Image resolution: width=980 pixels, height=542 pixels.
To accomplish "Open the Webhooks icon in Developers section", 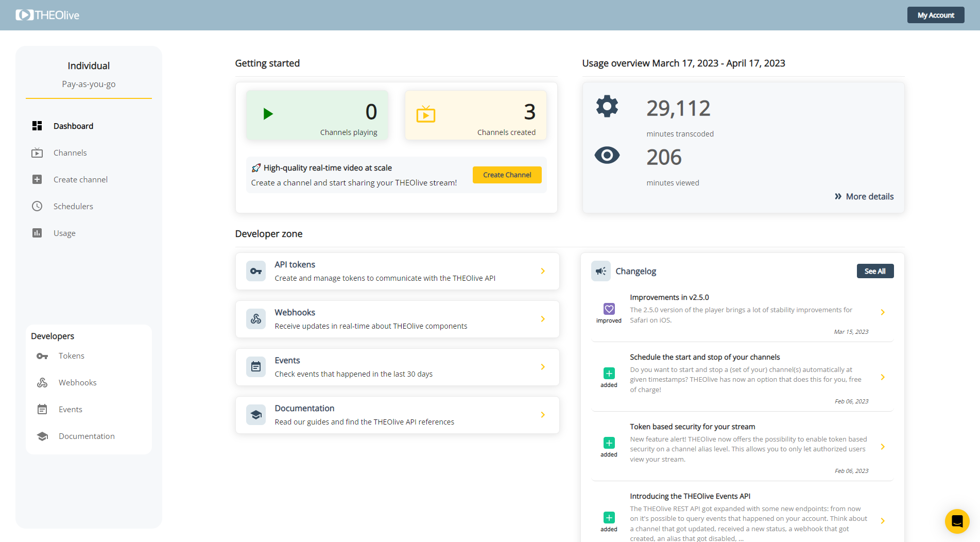I will pyautogui.click(x=42, y=382).
